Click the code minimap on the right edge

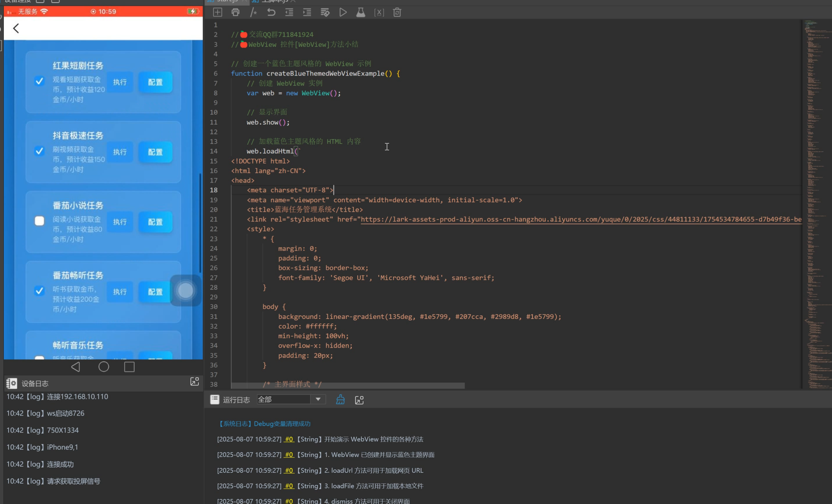tap(817, 204)
